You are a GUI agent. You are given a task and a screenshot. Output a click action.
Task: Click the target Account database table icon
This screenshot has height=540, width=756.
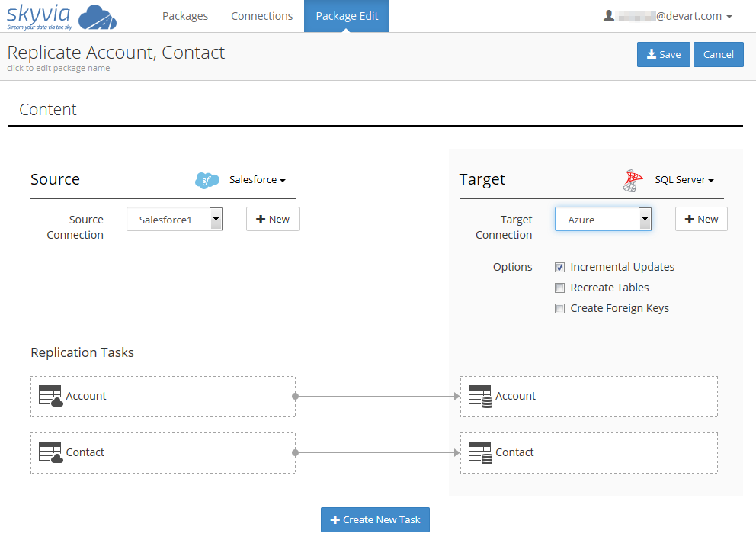480,396
